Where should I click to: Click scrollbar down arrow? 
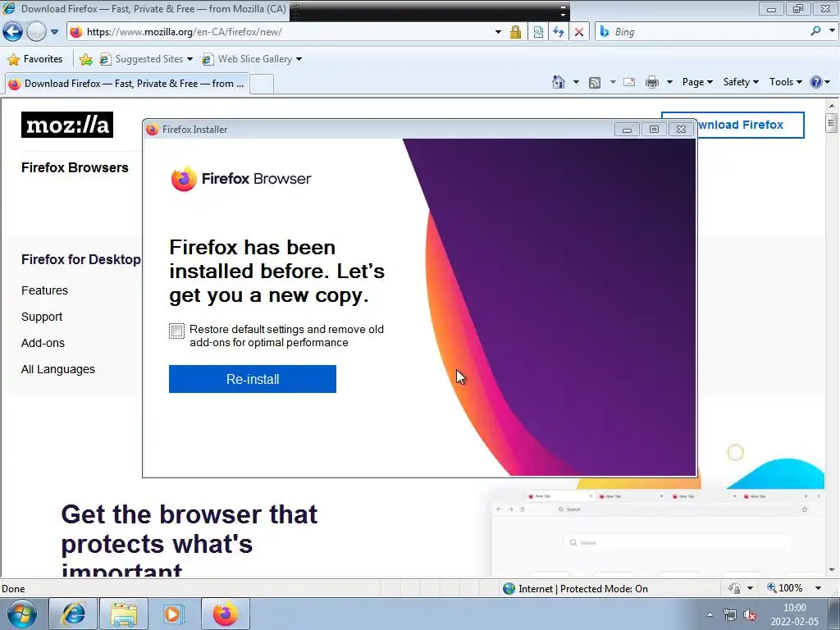[x=832, y=570]
